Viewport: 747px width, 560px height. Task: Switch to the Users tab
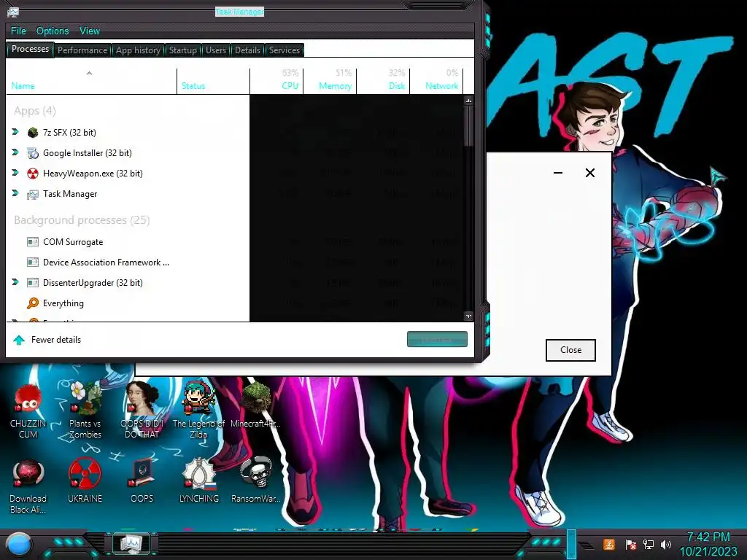[216, 50]
